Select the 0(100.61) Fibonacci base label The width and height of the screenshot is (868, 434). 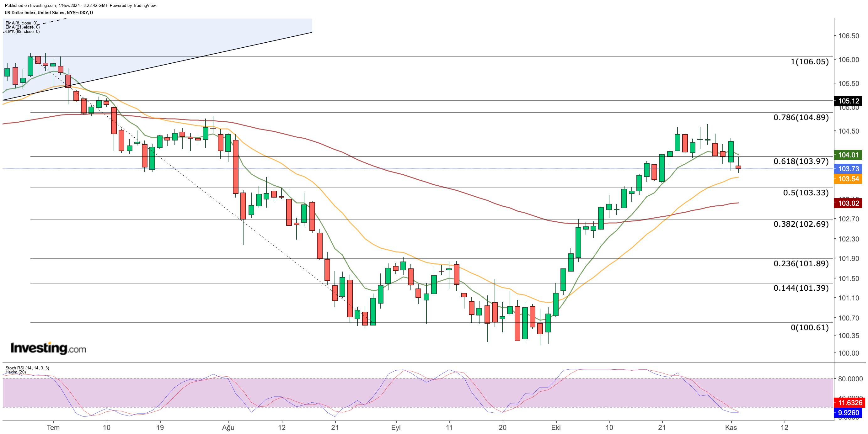(809, 327)
